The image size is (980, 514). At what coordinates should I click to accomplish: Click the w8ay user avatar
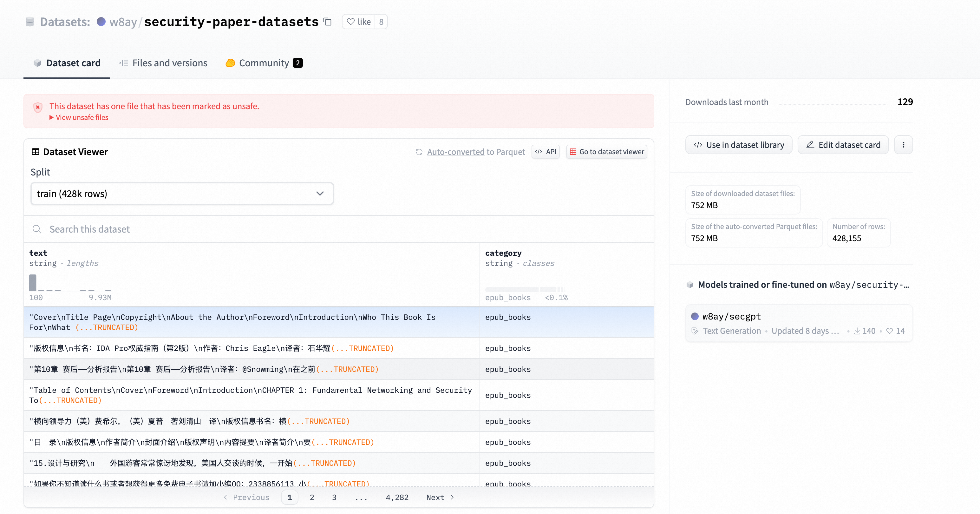(x=101, y=22)
